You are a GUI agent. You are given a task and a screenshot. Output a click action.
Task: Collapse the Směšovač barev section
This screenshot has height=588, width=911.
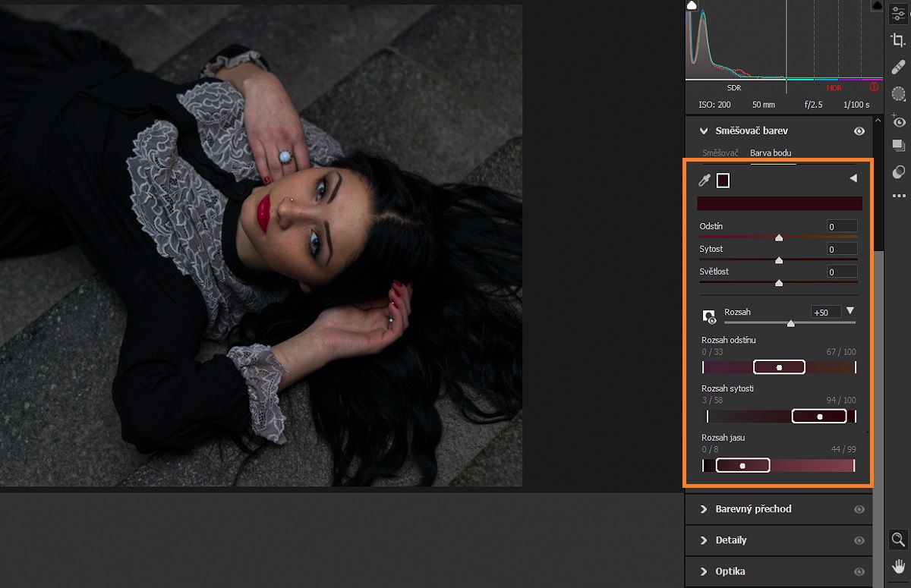click(x=704, y=131)
